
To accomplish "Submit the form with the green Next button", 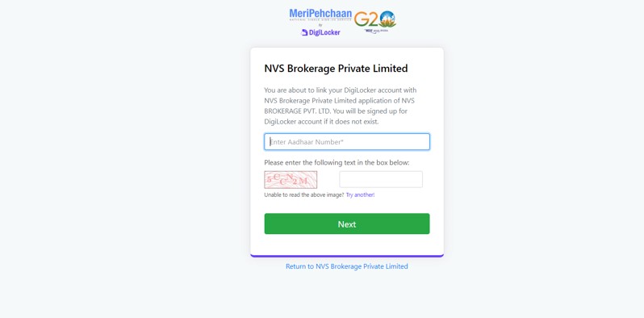I will [347, 224].
